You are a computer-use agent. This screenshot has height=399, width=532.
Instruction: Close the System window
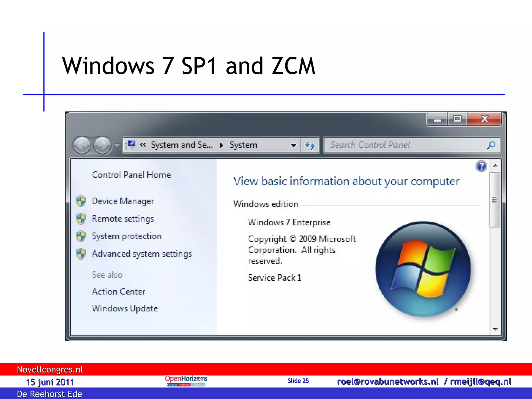pyautogui.click(x=484, y=119)
